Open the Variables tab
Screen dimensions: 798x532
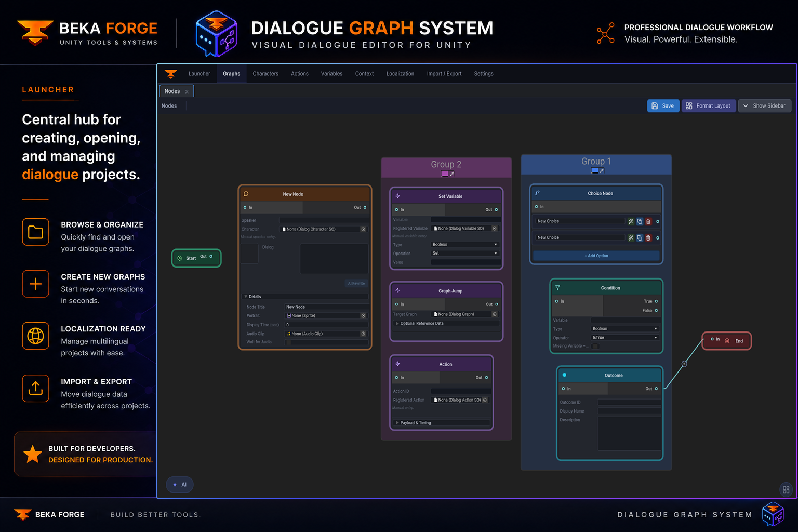331,74
